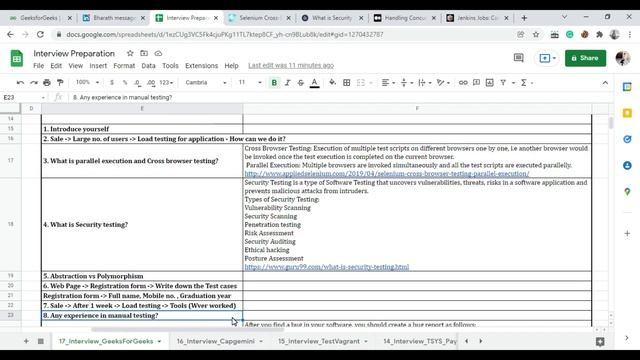Open vertical align dropdown
Screen dimensions: 640x360
[407, 83]
